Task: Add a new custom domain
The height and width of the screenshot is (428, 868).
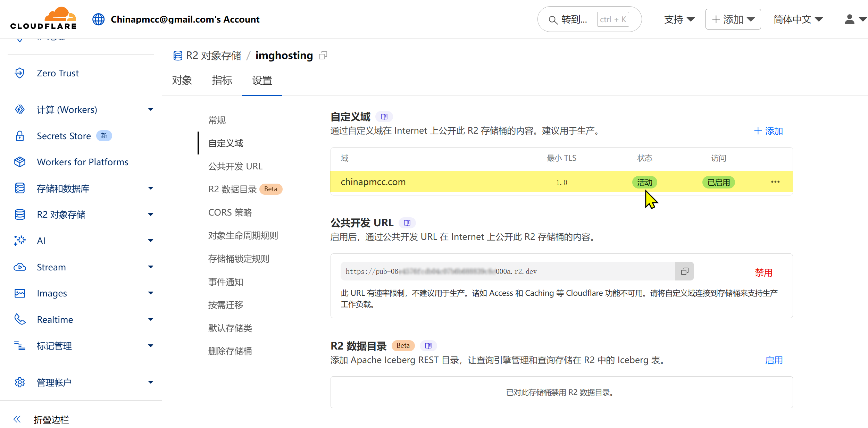Action: point(768,131)
